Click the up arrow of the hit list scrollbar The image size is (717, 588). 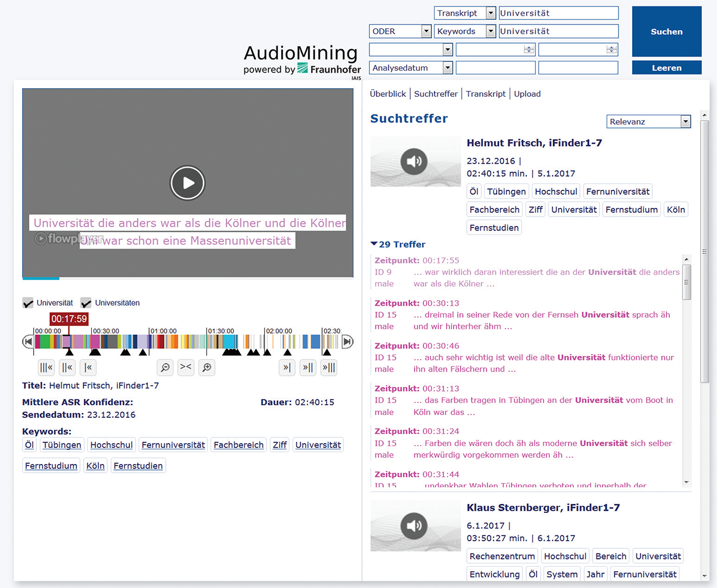pyautogui.click(x=687, y=259)
